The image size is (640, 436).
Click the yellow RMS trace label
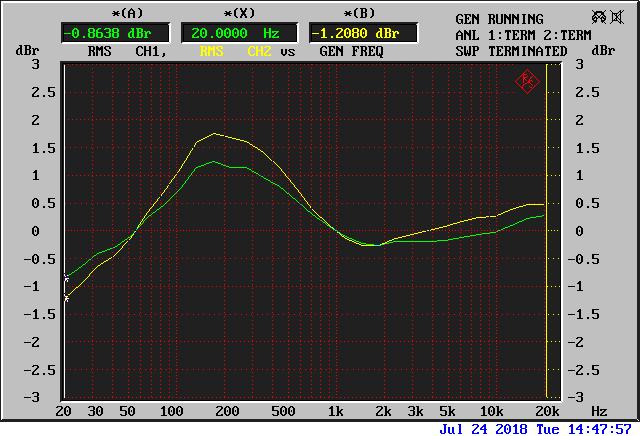(x=212, y=51)
